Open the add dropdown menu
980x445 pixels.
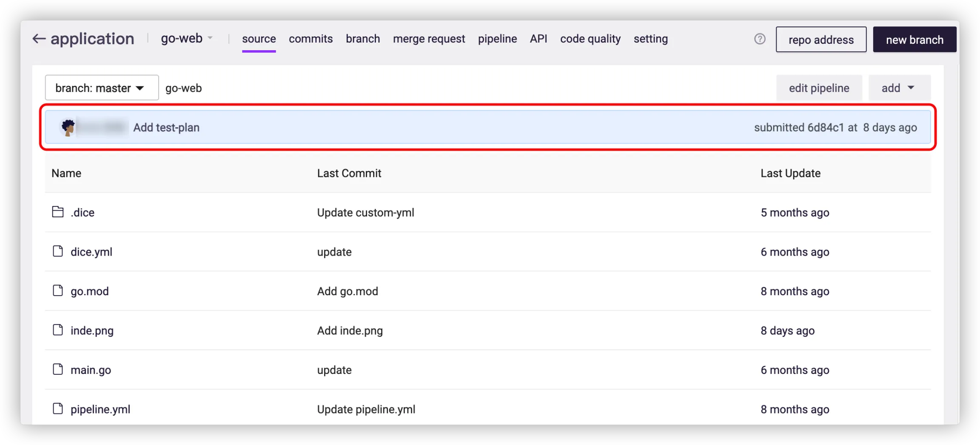click(x=899, y=88)
